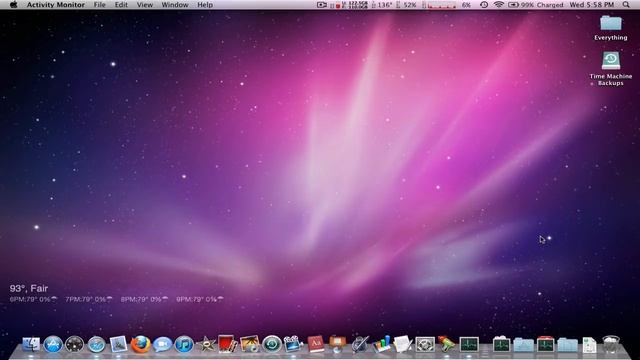
Task: Open iPhoto from the Dock
Action: click(250, 344)
